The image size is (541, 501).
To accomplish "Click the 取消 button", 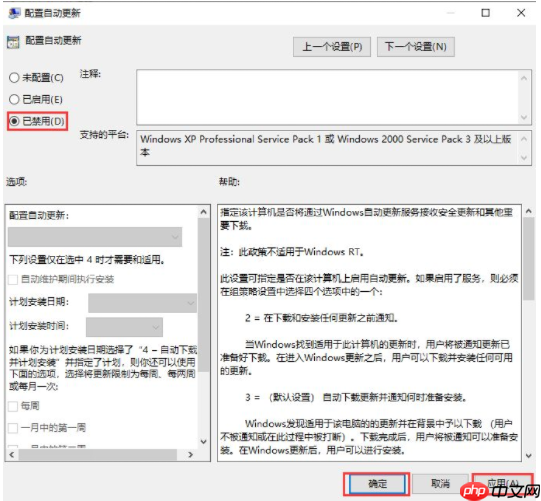I will [440, 483].
